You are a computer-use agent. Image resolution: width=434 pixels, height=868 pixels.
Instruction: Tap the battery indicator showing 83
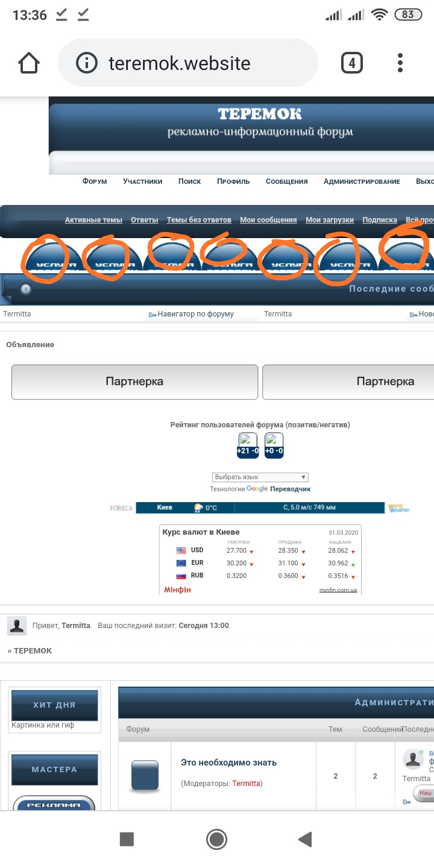pos(408,14)
